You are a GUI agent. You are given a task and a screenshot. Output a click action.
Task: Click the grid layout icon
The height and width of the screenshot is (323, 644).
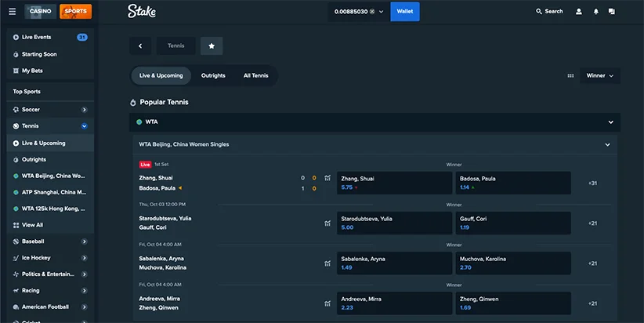tap(570, 76)
